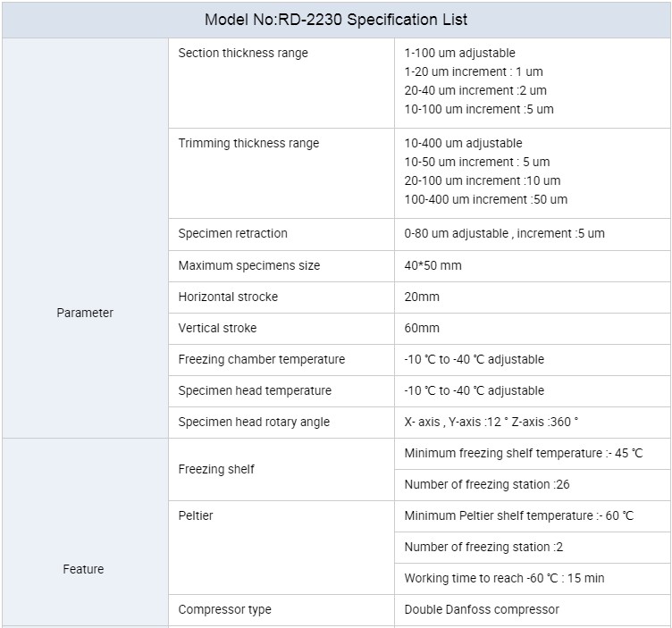Select Working time to reach -60 °C text
This screenshot has width=672, height=628.
tap(504, 578)
